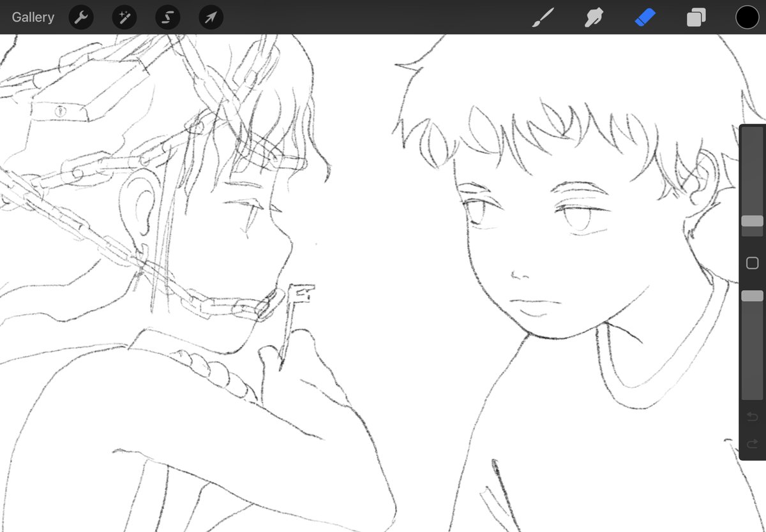Viewport: 766px width, 532px height.
Task: Select the Eraser tool
Action: pyautogui.click(x=645, y=17)
